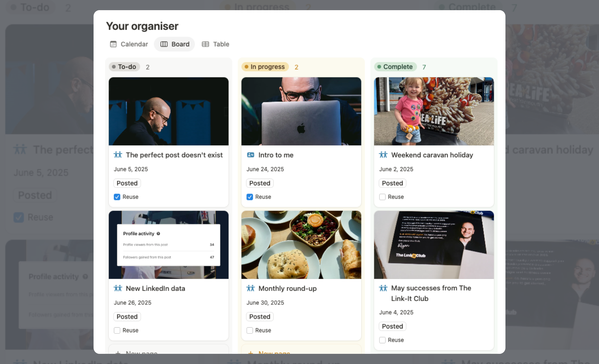Check Reuse on Weekend caravan holiday card
The width and height of the screenshot is (599, 364).
point(382,197)
